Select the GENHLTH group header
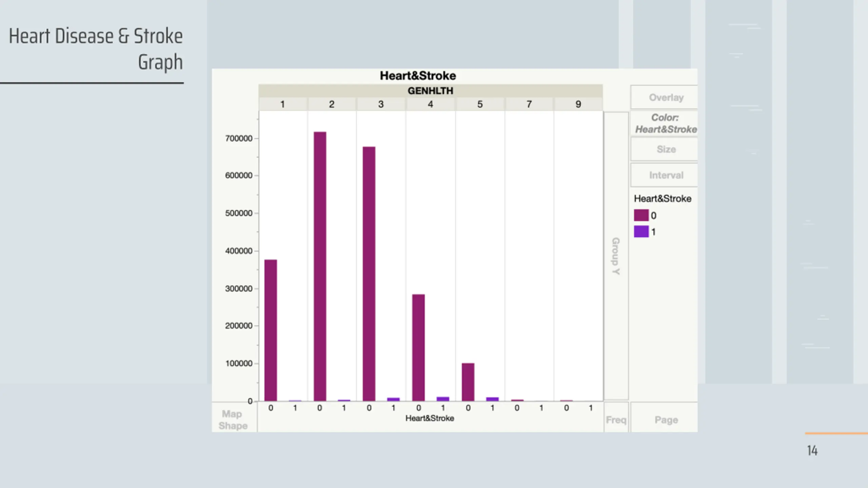868x488 pixels. (x=430, y=91)
